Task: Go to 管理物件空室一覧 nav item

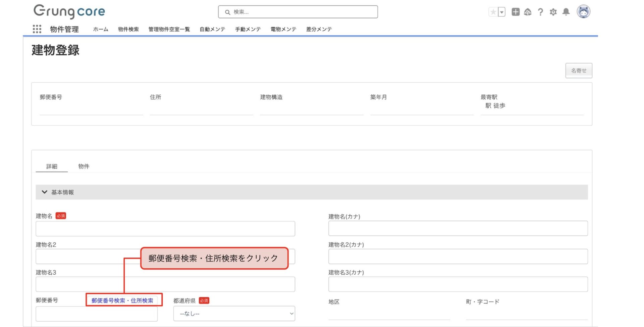Action: 169,29
